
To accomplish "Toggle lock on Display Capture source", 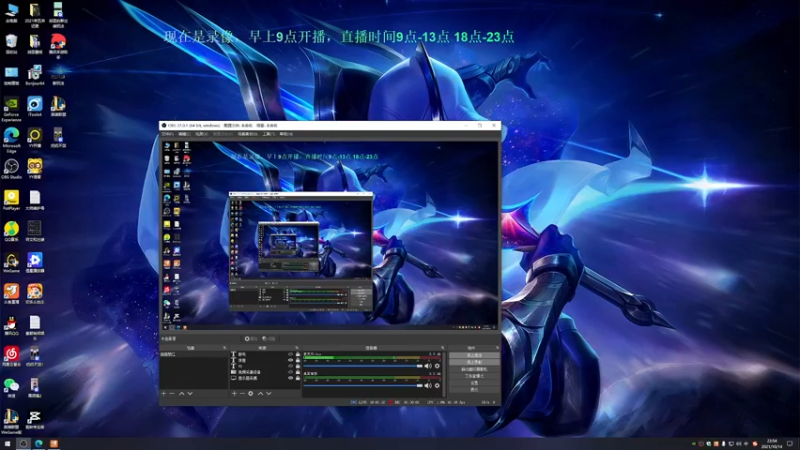I will tap(298, 378).
